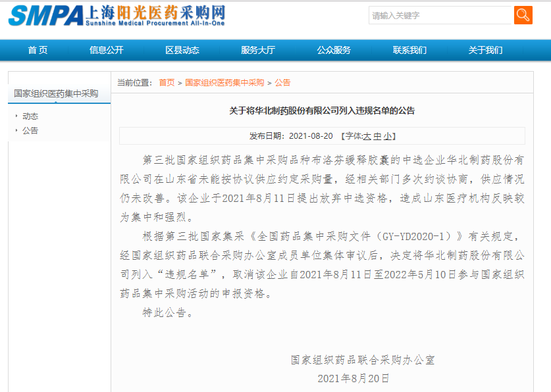Click the 公告 breadcrumb link
This screenshot has width=551, height=392.
tap(282, 82)
